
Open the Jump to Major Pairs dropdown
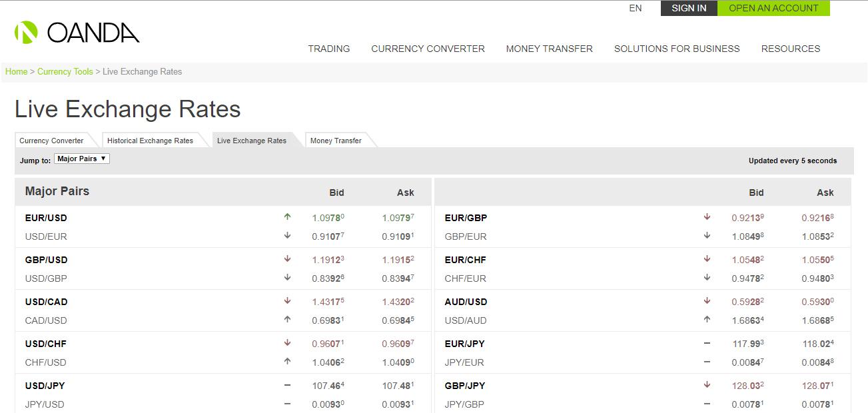pos(82,159)
